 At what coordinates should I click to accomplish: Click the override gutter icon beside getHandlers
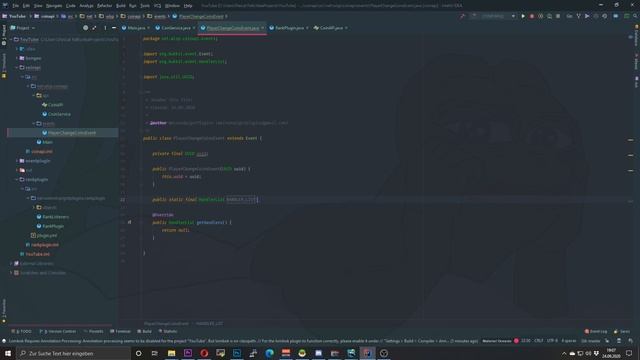[129, 222]
